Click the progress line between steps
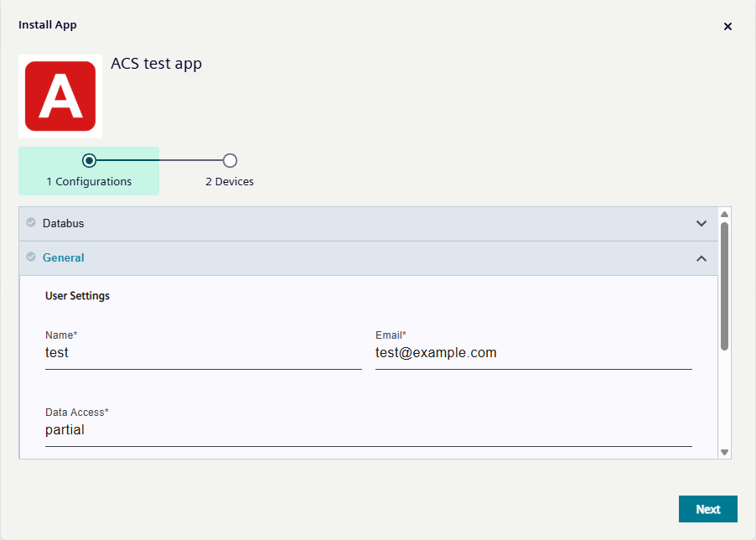756x540 pixels. tap(159, 159)
